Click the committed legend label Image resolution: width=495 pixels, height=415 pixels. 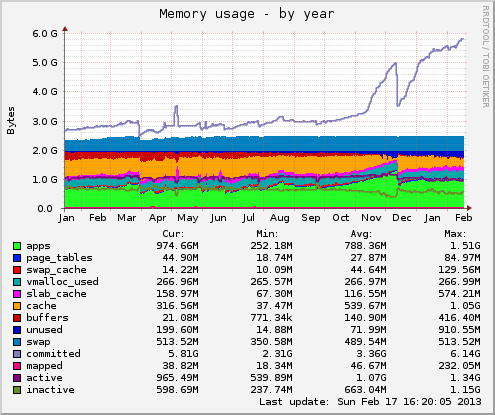(x=53, y=354)
